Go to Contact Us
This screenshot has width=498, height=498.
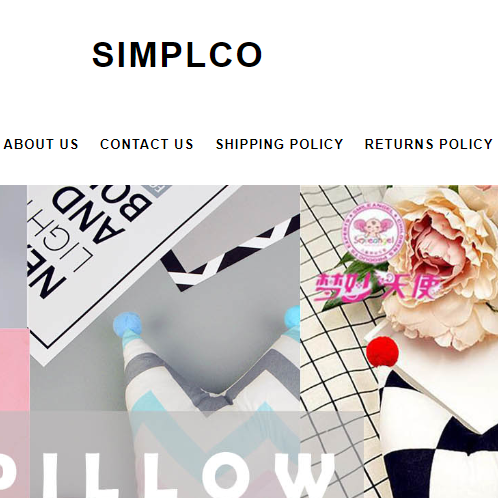point(147,144)
